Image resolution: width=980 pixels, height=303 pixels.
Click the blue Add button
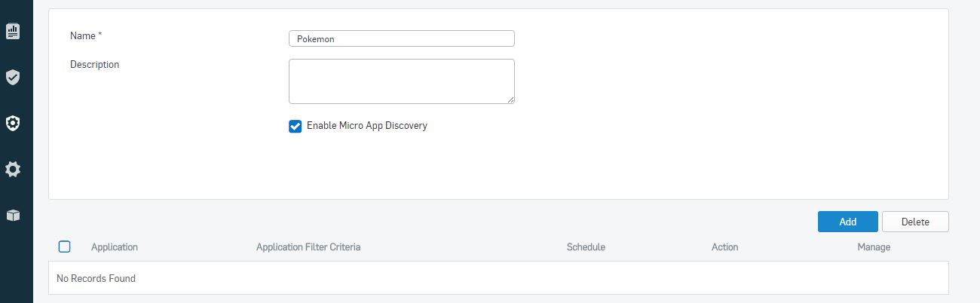pos(848,222)
